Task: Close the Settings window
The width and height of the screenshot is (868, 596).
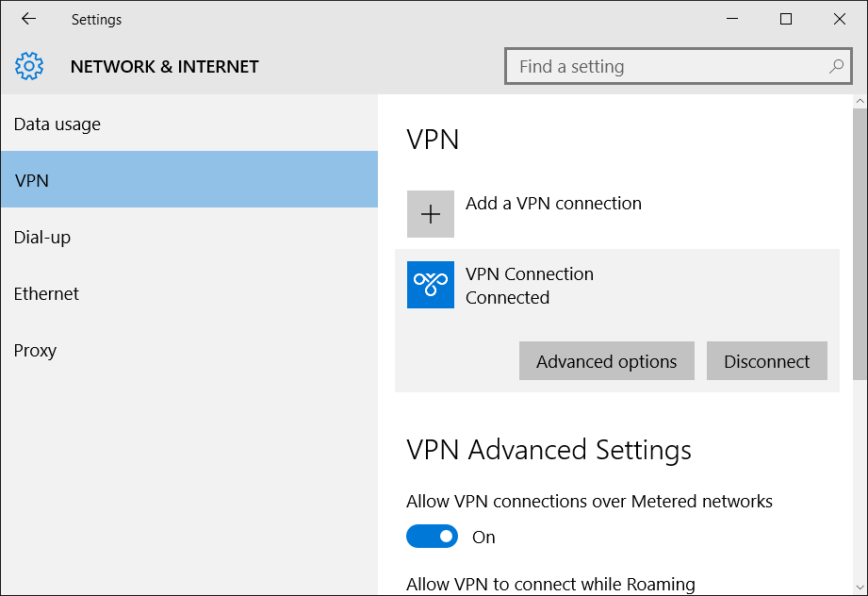Action: pos(839,19)
